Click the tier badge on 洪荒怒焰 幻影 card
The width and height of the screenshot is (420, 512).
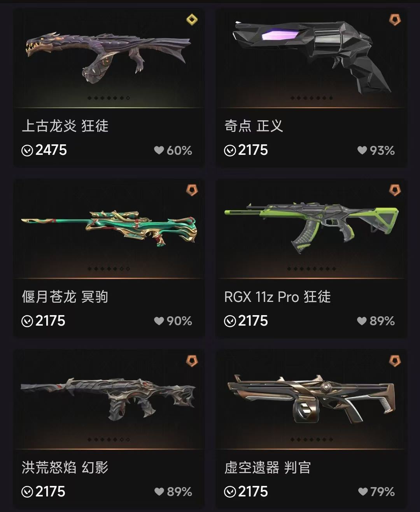[x=192, y=361]
